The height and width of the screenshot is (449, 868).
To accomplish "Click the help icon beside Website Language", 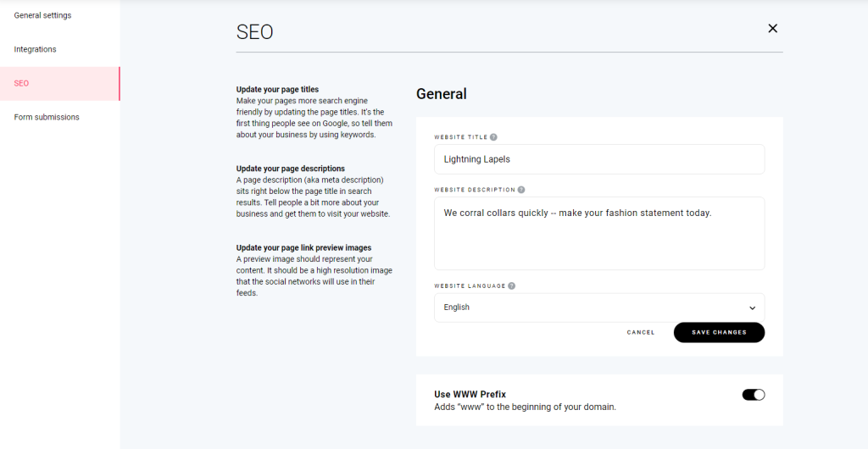I will coord(512,286).
